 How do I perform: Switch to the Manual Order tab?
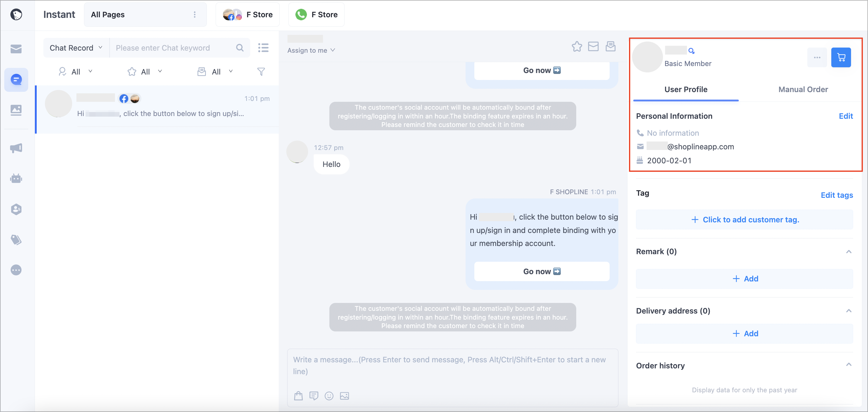[803, 89]
